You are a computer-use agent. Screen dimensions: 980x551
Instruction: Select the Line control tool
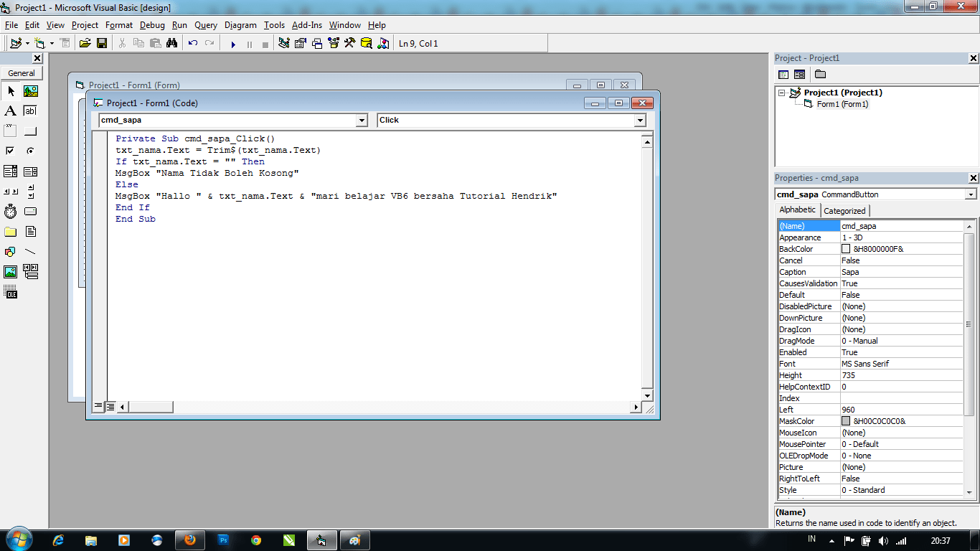coord(31,252)
